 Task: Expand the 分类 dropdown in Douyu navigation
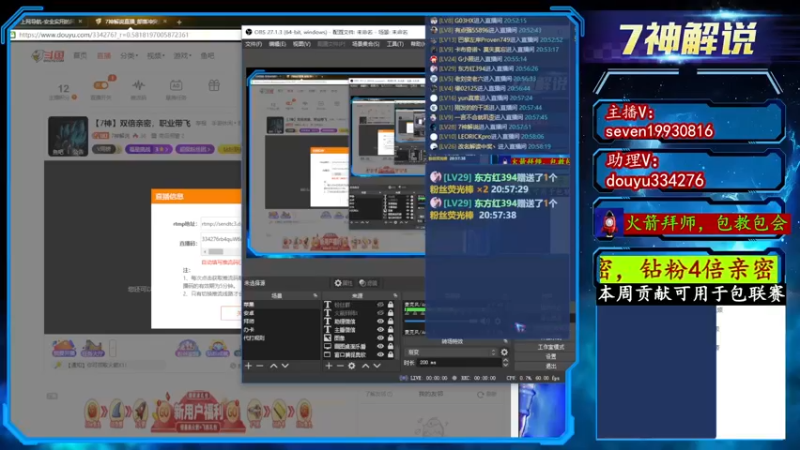(129, 56)
